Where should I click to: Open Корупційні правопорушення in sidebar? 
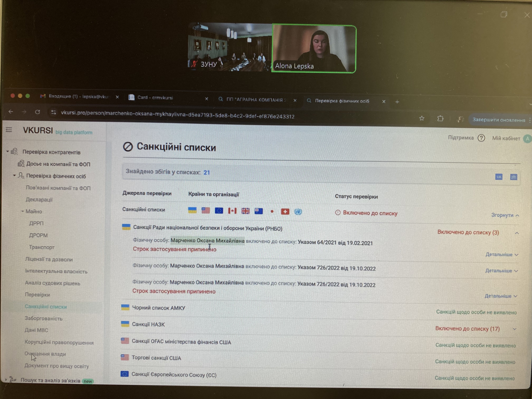(59, 342)
